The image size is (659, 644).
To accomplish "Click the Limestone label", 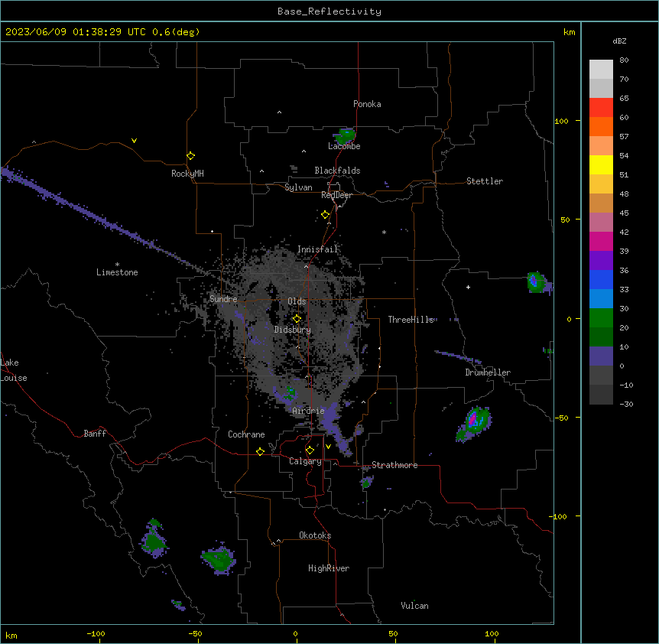I will click(117, 272).
